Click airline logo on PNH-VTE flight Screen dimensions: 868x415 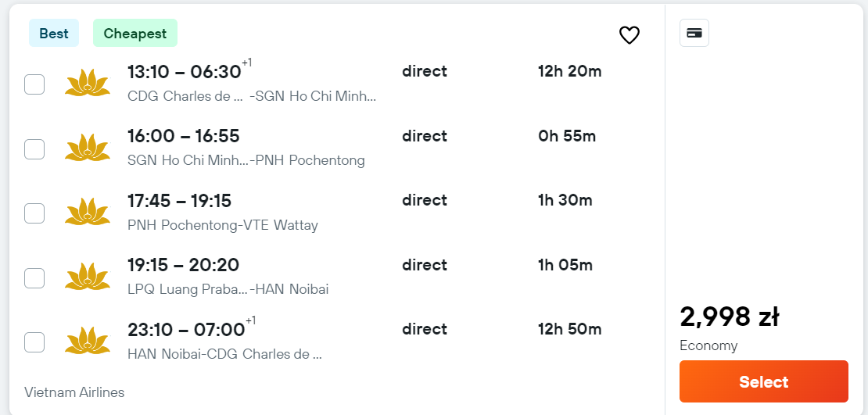tap(88, 212)
